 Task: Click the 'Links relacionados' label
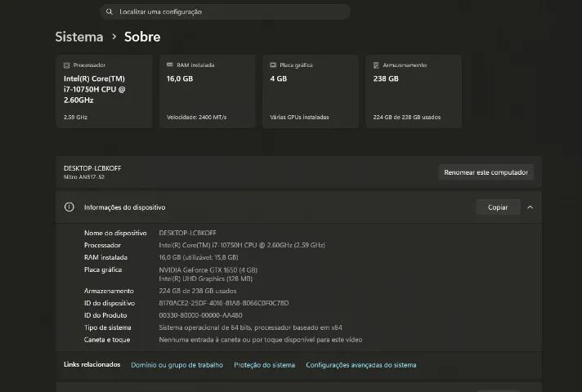coord(92,364)
